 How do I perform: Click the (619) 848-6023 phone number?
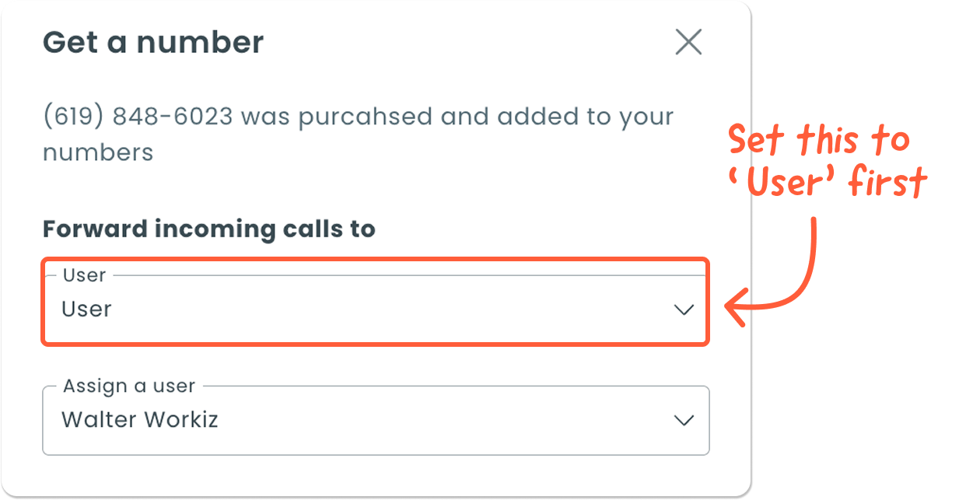click(138, 117)
